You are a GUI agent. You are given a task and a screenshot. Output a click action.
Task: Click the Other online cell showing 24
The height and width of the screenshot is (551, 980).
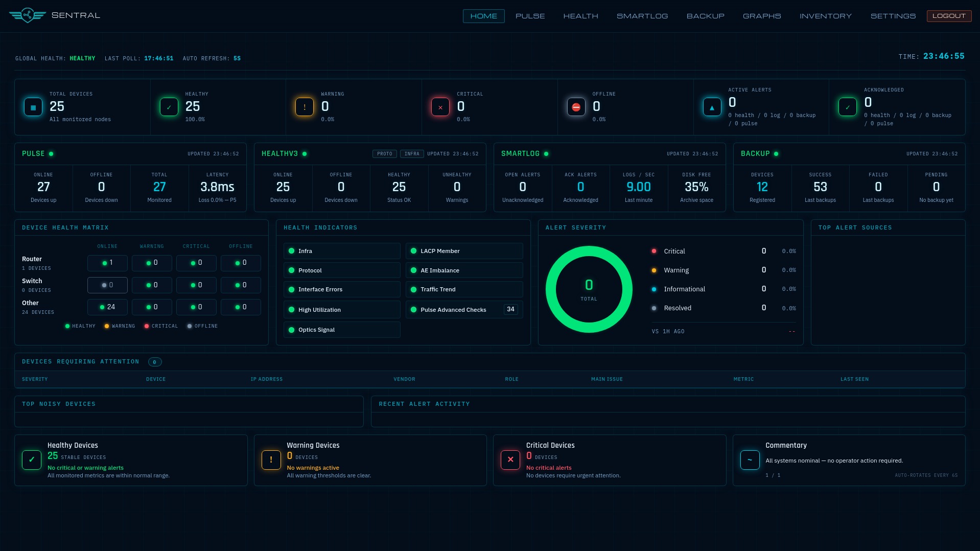tap(107, 307)
